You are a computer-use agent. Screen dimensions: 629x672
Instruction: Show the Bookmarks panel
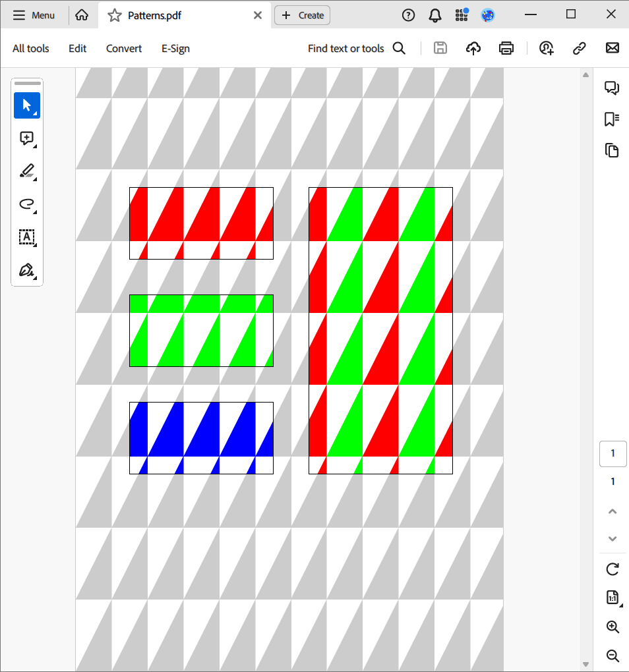click(x=612, y=119)
